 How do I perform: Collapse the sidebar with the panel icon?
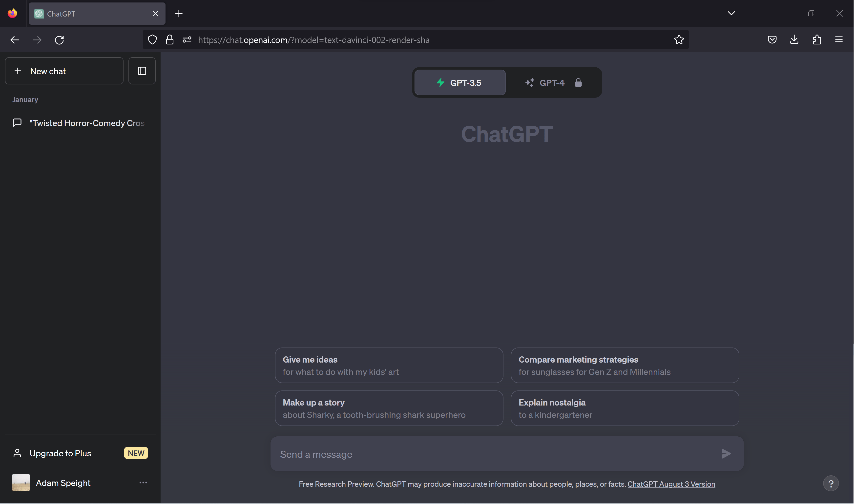coord(142,71)
